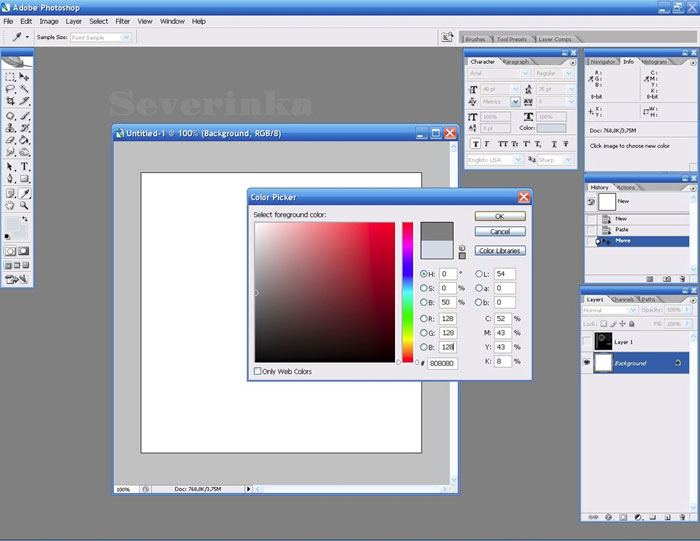700x541 pixels.
Task: Open the Filter menu
Action: [122, 21]
